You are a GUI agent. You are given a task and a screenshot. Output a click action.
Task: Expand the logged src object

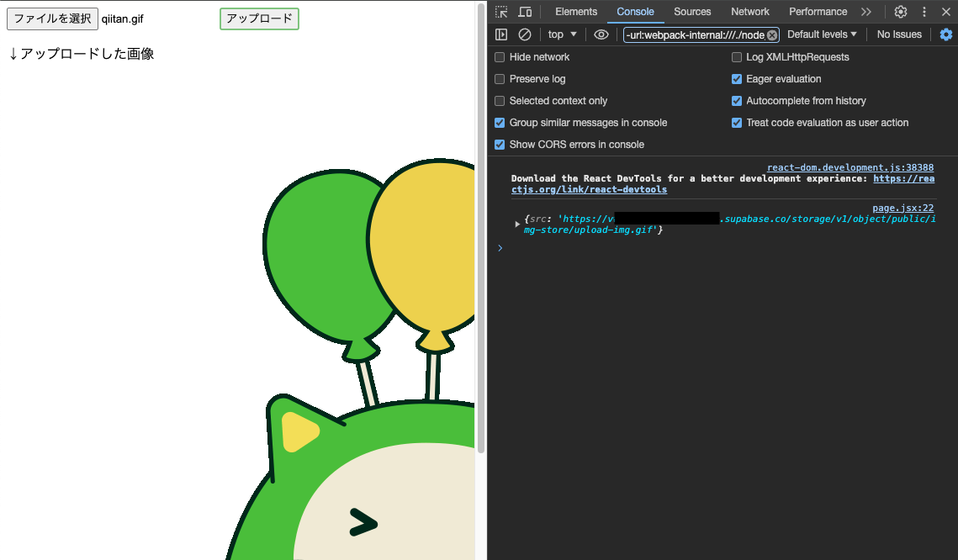tap(517, 225)
